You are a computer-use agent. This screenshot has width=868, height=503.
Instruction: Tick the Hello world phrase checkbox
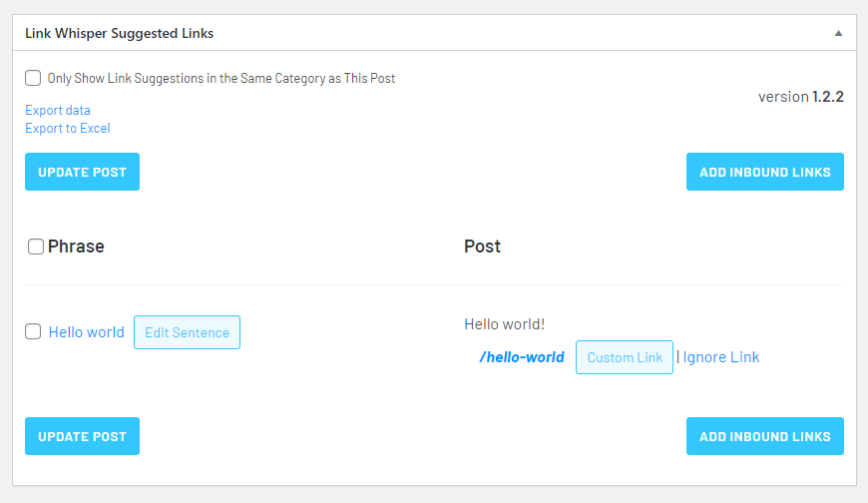33,331
